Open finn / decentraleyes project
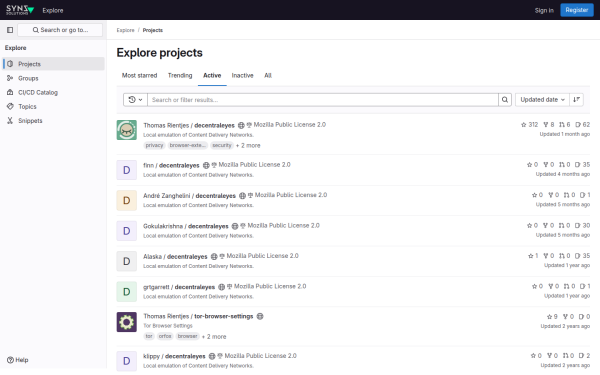600x375 pixels. [x=171, y=165]
